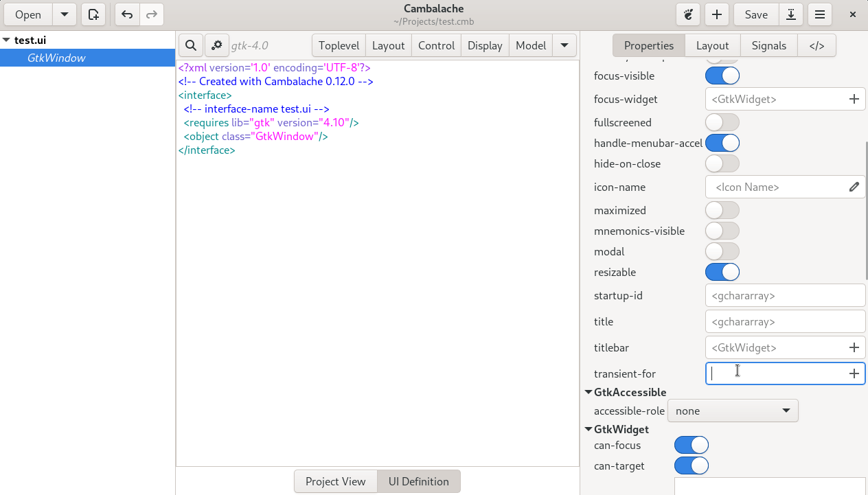
Task: Click pencil icon in icon-name field
Action: click(854, 187)
